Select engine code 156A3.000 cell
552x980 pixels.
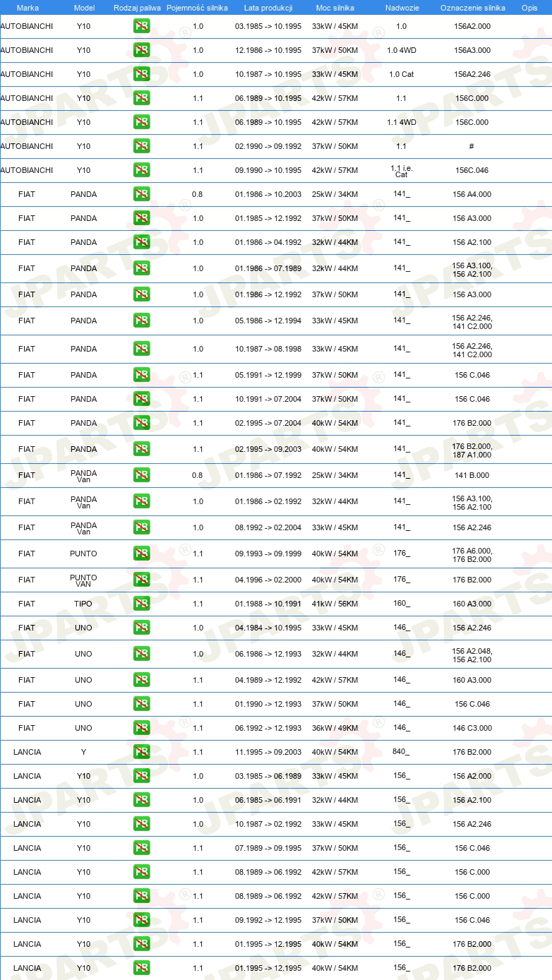472,50
